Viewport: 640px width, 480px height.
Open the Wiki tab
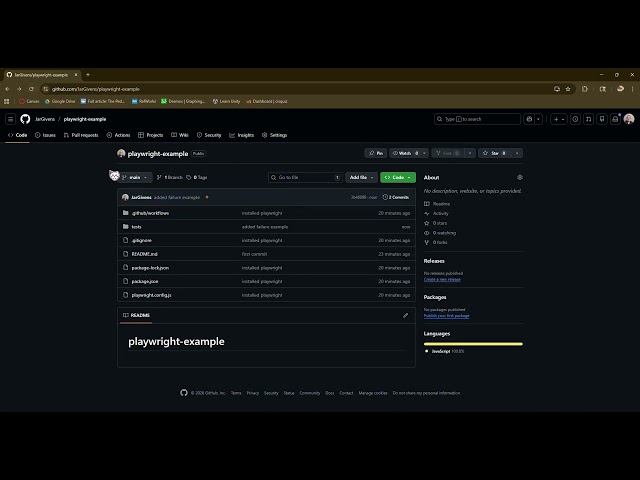point(180,135)
